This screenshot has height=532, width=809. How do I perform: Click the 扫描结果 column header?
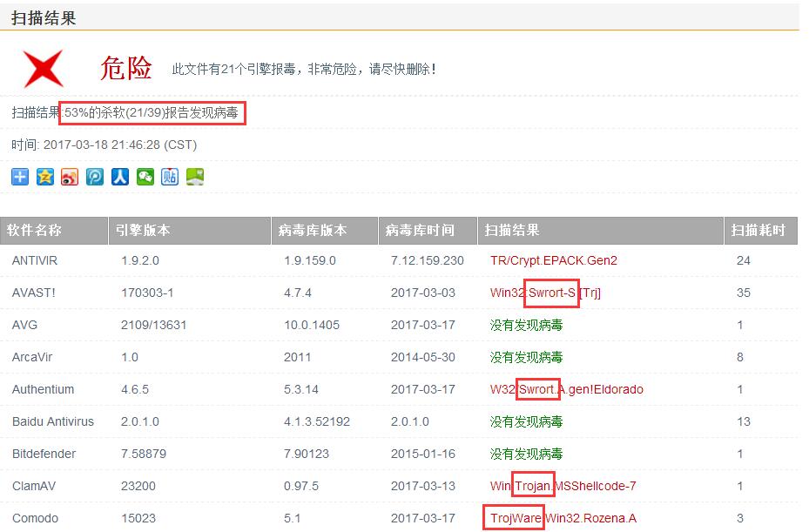click(601, 230)
